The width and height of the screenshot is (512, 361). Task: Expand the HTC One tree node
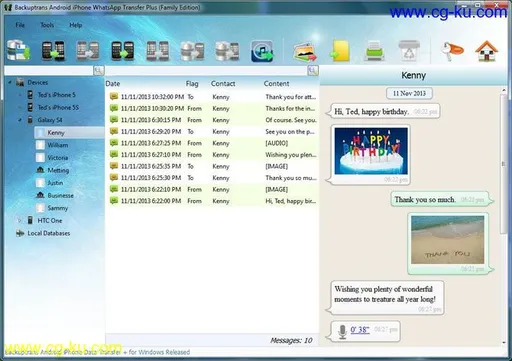pos(20,220)
